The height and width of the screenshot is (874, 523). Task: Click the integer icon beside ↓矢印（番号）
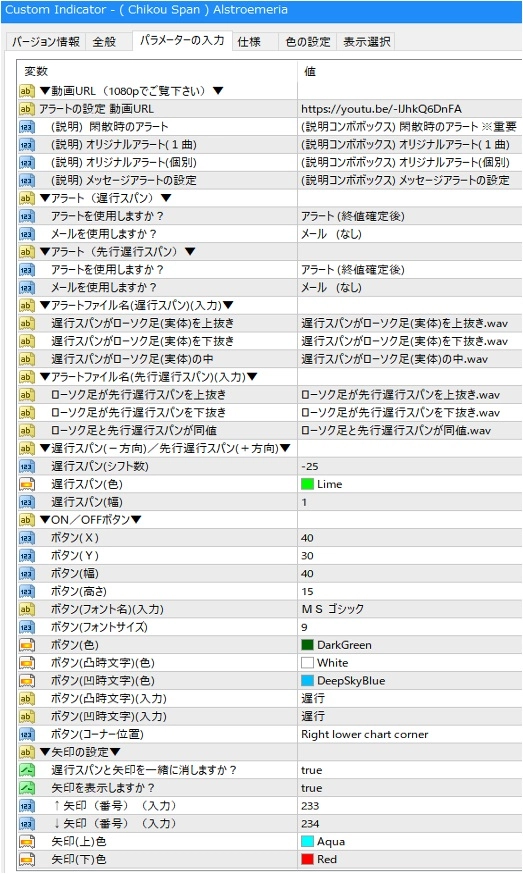click(27, 823)
